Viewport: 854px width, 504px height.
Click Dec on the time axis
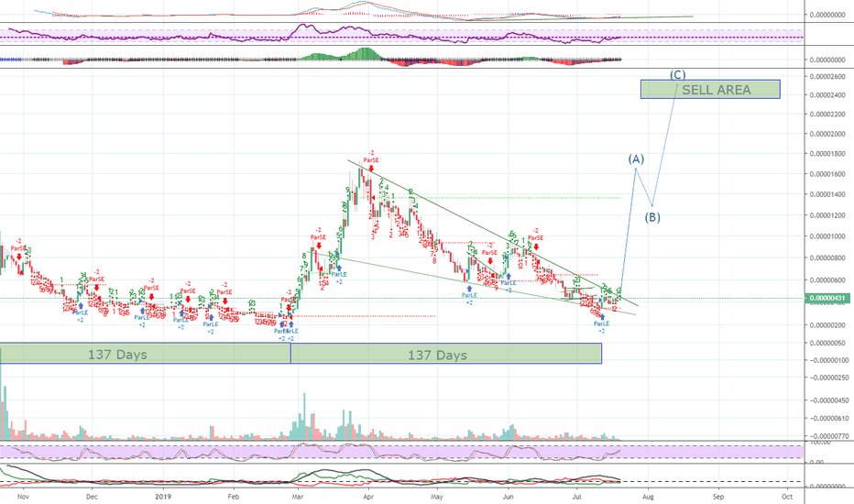[92, 497]
